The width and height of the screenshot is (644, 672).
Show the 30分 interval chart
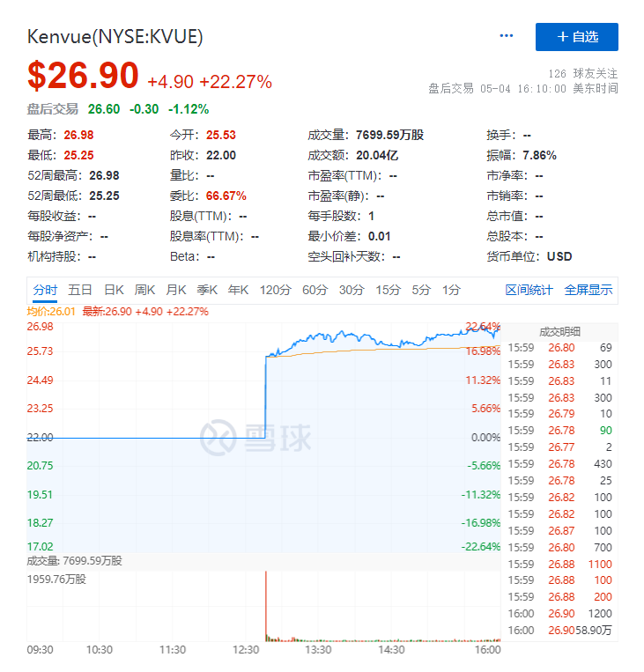coord(352,290)
